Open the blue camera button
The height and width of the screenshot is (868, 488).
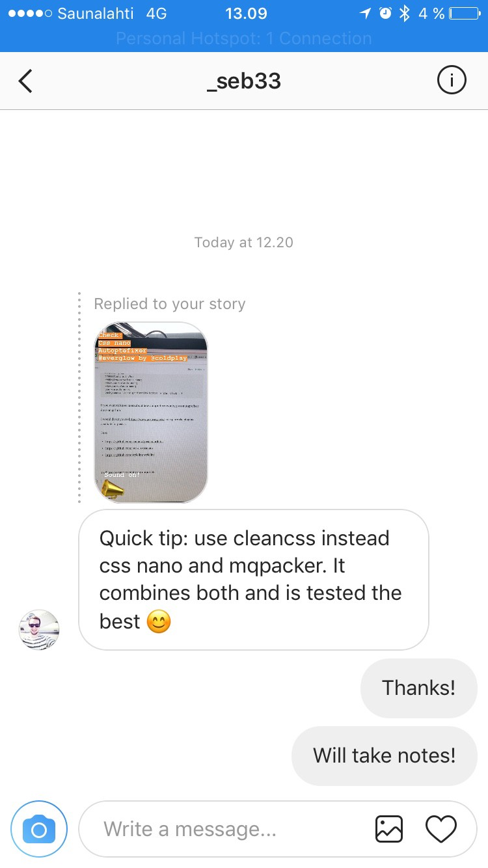(39, 829)
